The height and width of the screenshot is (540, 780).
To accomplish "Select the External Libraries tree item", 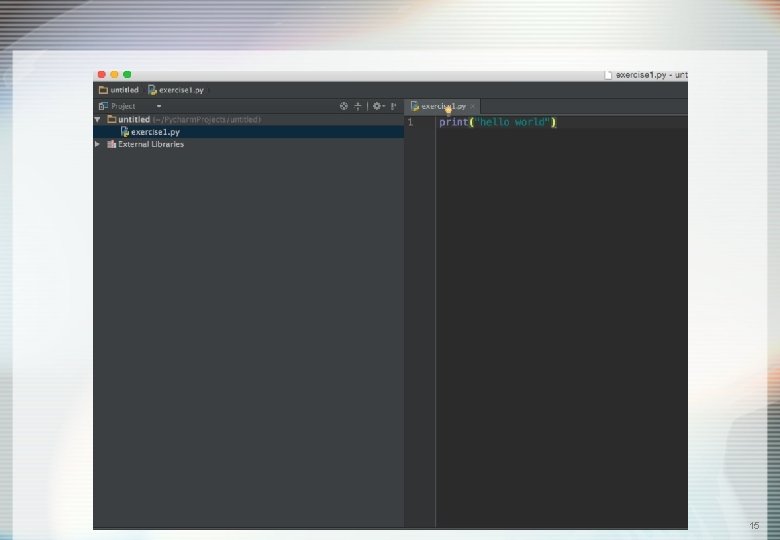I will pyautogui.click(x=151, y=144).
